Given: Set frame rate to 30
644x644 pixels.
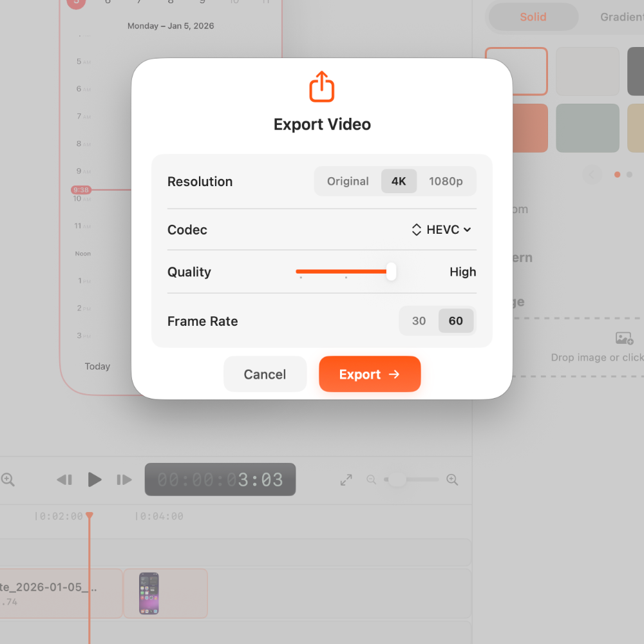Looking at the screenshot, I should click(x=419, y=321).
